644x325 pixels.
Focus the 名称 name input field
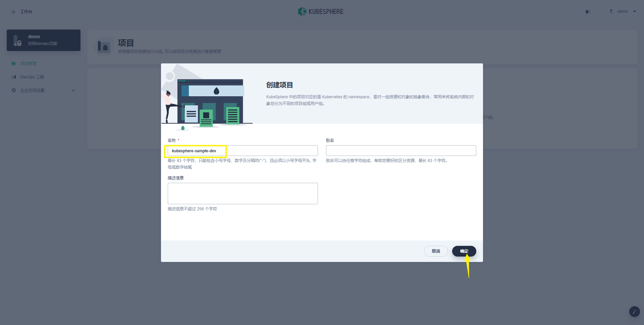click(243, 151)
